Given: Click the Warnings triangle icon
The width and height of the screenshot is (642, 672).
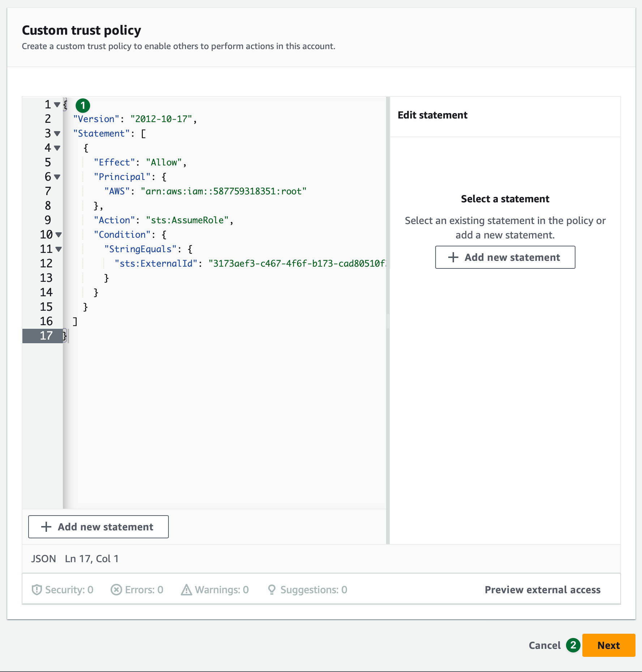Looking at the screenshot, I should [x=186, y=590].
